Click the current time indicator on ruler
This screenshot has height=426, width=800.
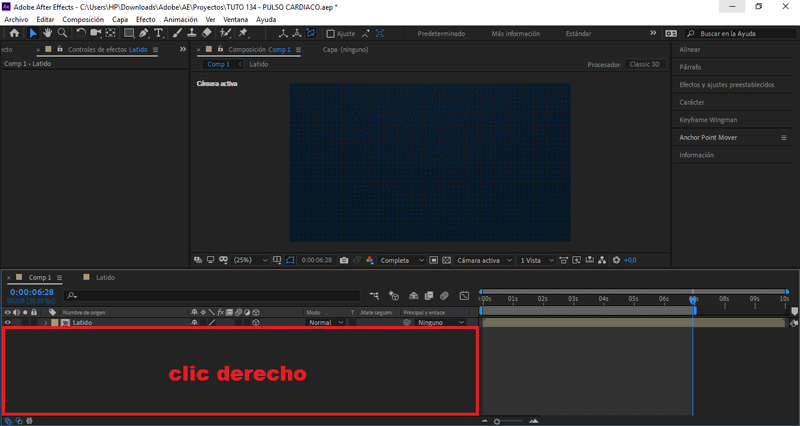[x=693, y=299]
